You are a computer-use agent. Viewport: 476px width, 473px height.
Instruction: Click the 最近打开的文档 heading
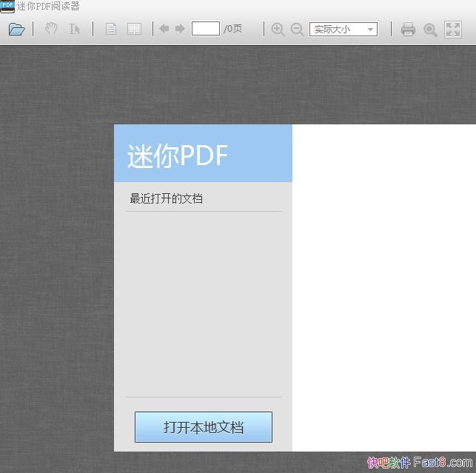[x=167, y=198]
